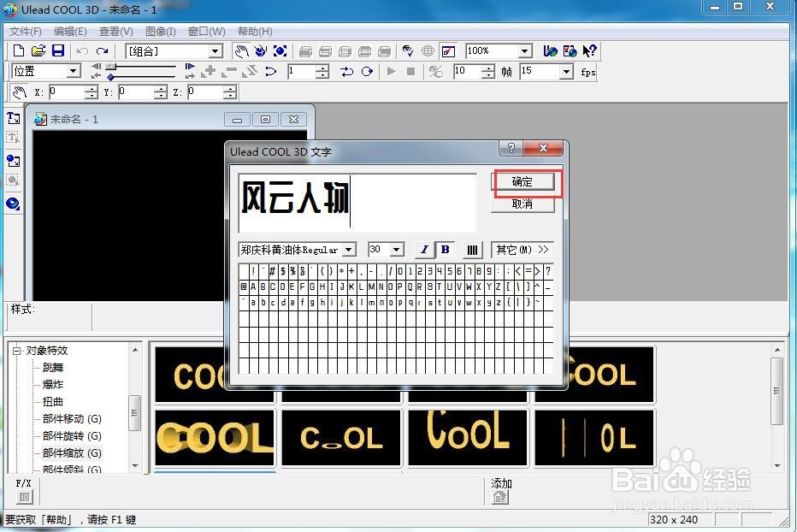Select 部件移动 (G) in tree
Screen dimensions: 797x532
(x=72, y=418)
